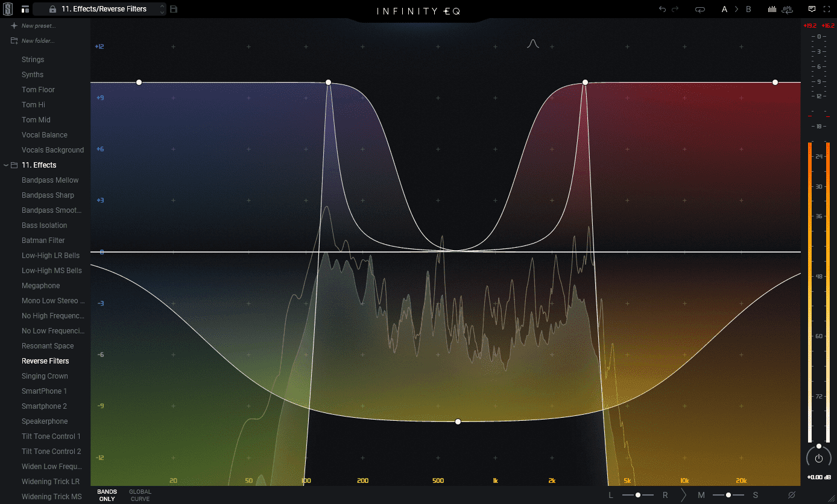The height and width of the screenshot is (504, 837).
Task: Enable Global Curve display mode
Action: coord(141,496)
